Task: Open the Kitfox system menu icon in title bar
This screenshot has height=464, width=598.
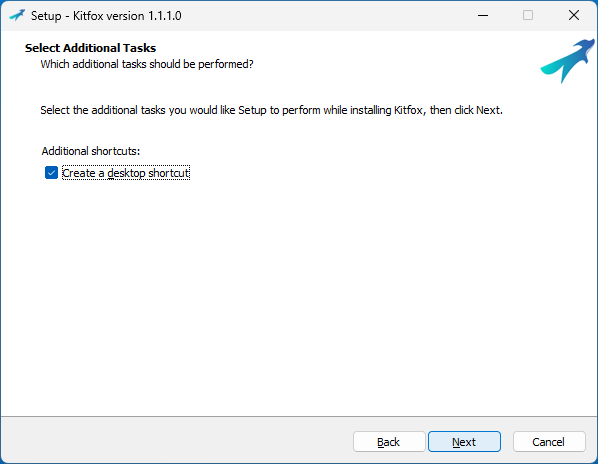Action: point(17,16)
